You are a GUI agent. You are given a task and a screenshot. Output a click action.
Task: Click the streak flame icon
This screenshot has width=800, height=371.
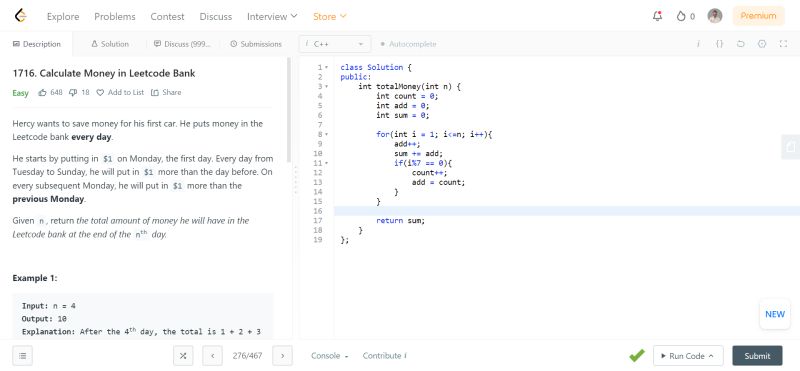[681, 16]
